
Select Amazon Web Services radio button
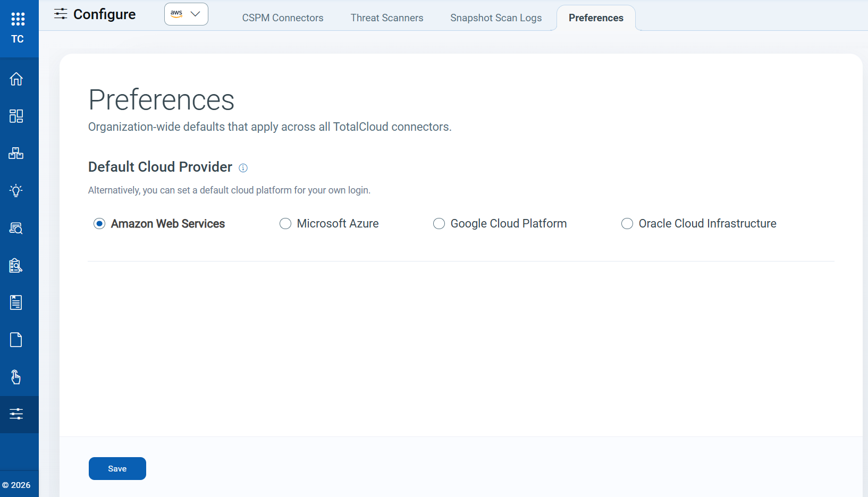[99, 224]
